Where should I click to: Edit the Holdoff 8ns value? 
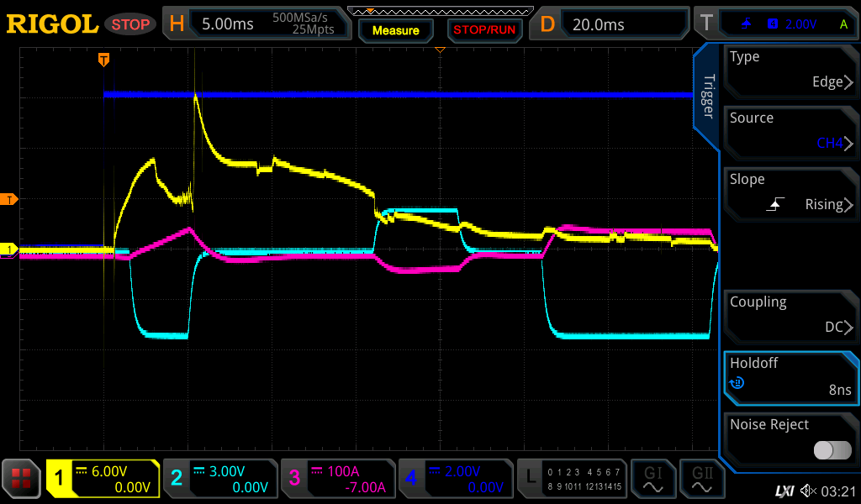tap(790, 376)
